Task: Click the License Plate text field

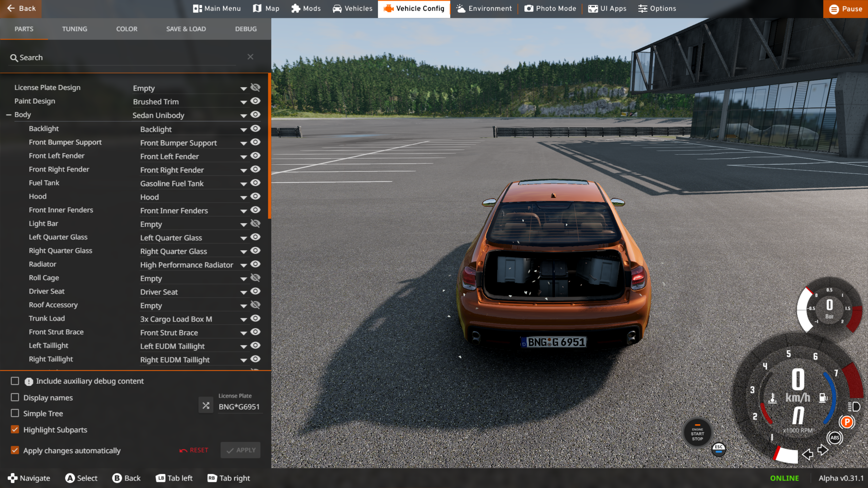Action: (239, 407)
